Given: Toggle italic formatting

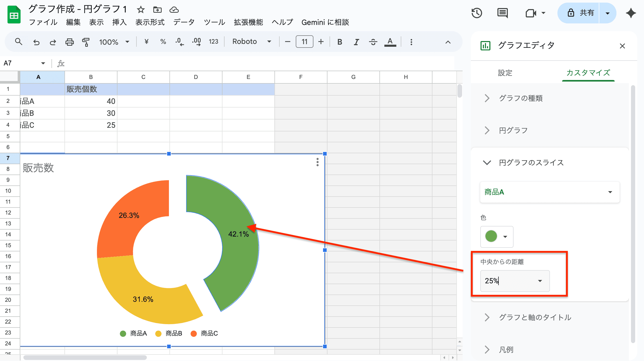Looking at the screenshot, I should [x=356, y=42].
